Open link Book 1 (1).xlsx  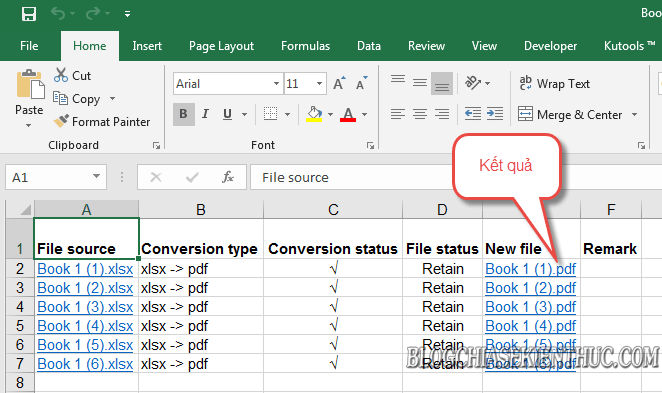(85, 269)
